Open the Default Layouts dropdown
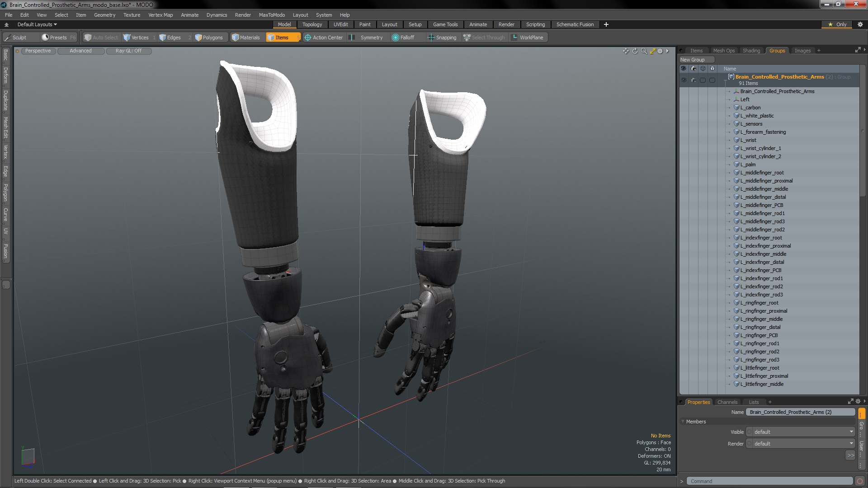The image size is (868, 488). point(37,24)
